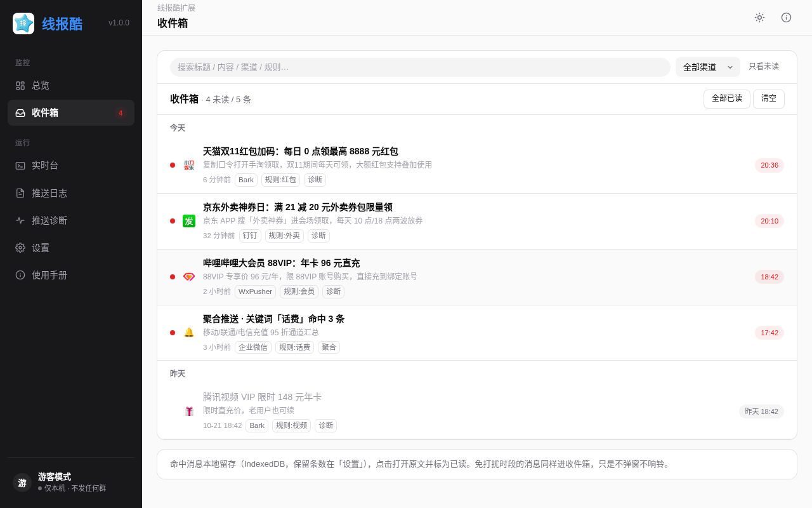This screenshot has width=812, height=508.
Task: Click the 设置 gear icon
Action: [20, 248]
